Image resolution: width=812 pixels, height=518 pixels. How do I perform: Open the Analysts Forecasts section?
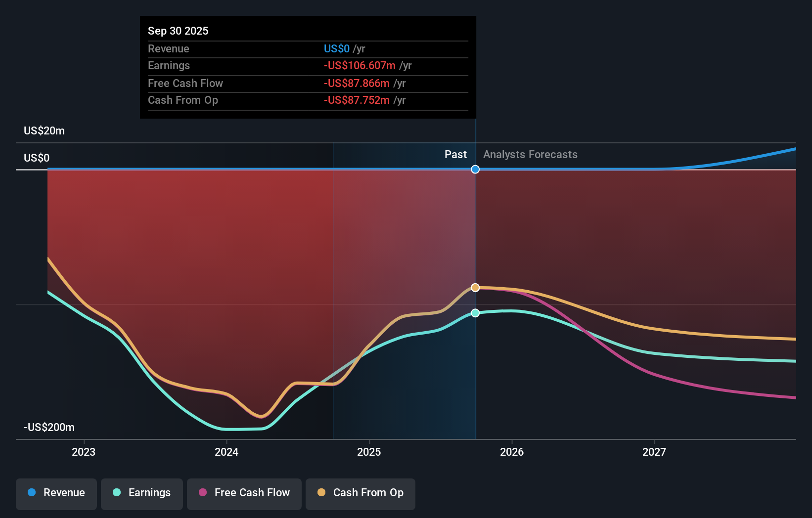(530, 154)
